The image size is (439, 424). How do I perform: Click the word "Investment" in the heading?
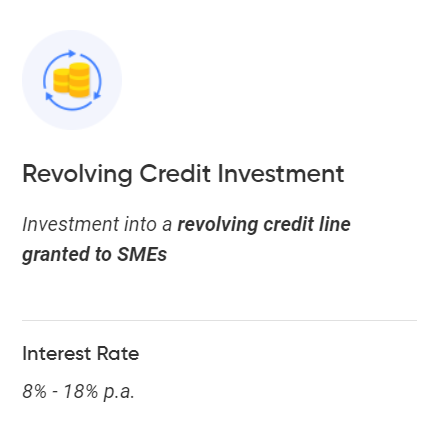coord(281,174)
